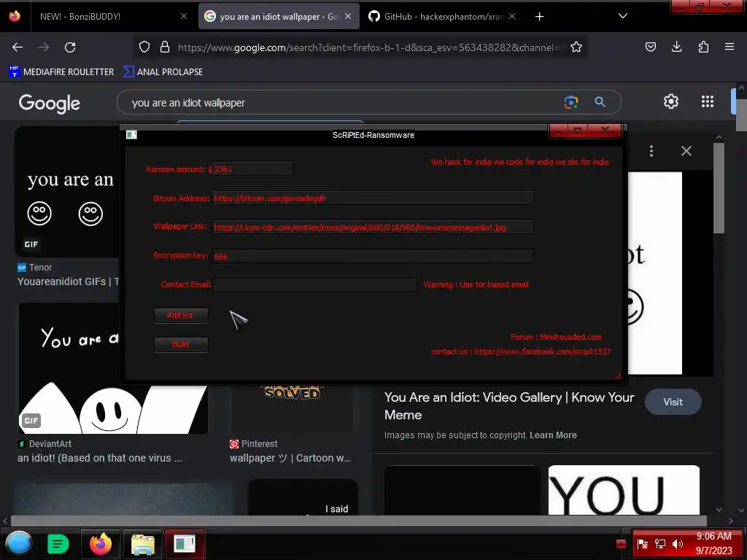Open File Explorer from taskbar
The height and width of the screenshot is (560, 747).
click(x=142, y=544)
